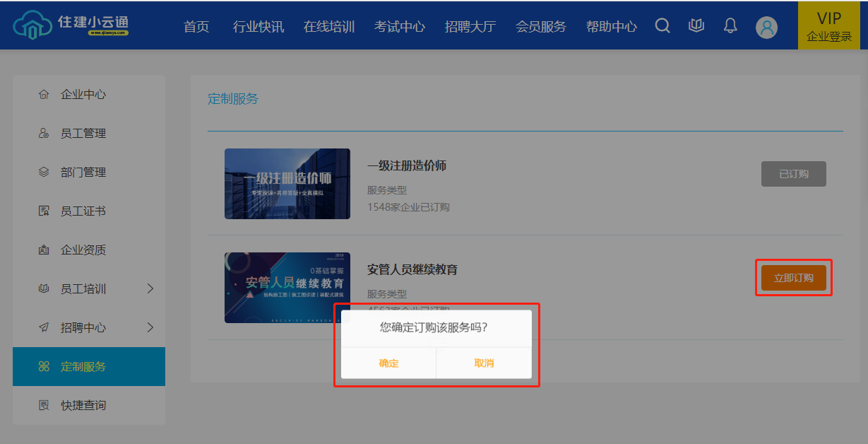Expand the 招聘中心 submenu arrow

click(150, 327)
